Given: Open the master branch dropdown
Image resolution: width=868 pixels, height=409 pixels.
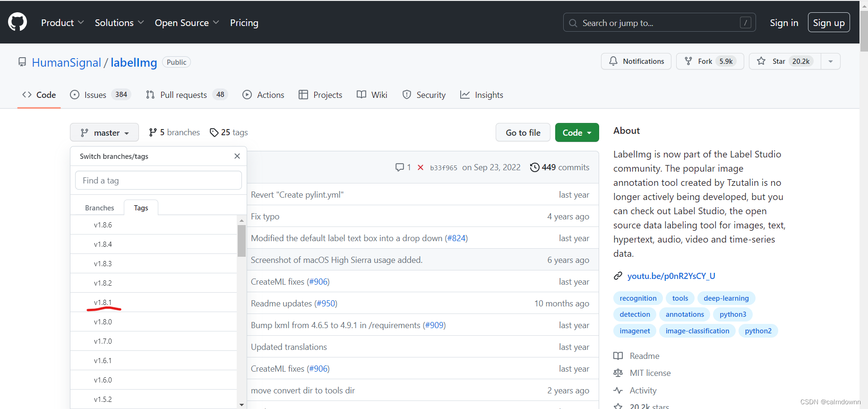Looking at the screenshot, I should (x=104, y=132).
